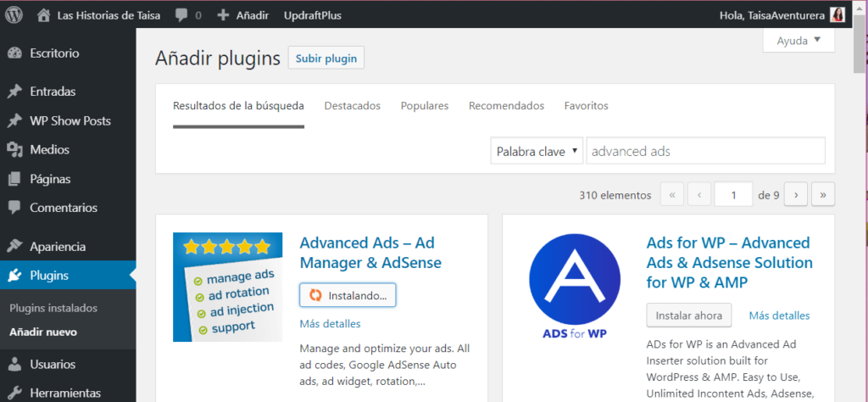The height and width of the screenshot is (402, 868).
Task: Open Más detalles for Ads for WP
Action: (x=780, y=315)
